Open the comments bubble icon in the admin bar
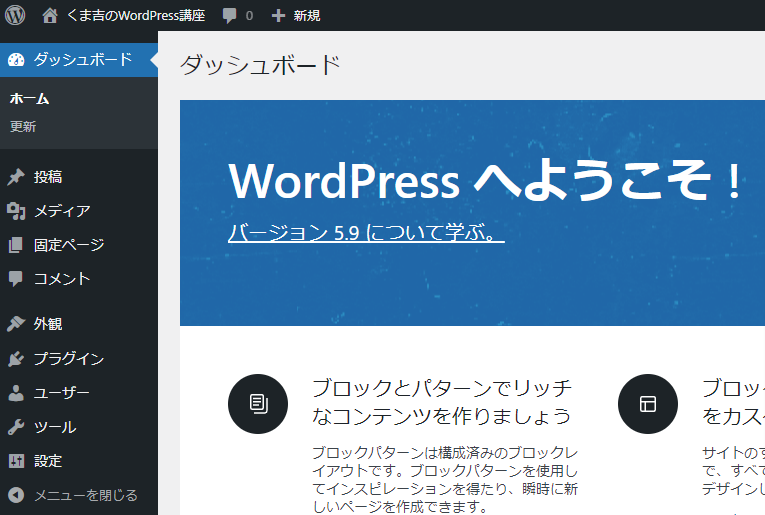765x515 pixels. point(230,16)
